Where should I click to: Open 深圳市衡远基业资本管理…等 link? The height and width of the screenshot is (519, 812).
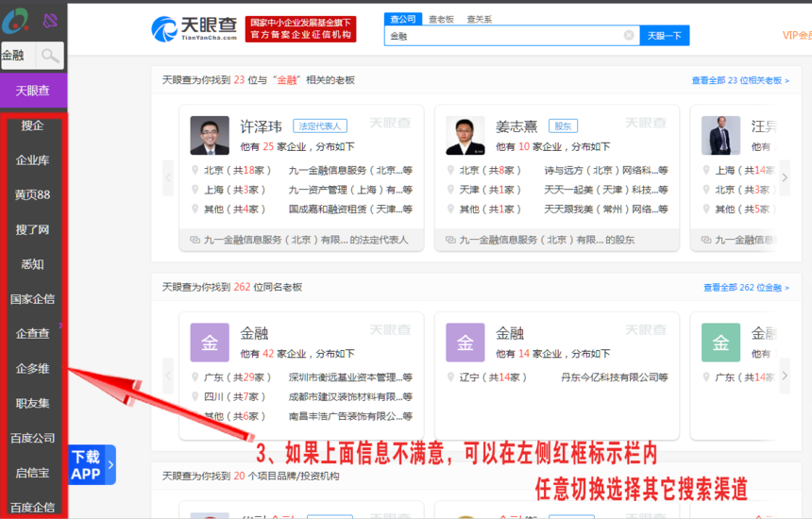[350, 377]
